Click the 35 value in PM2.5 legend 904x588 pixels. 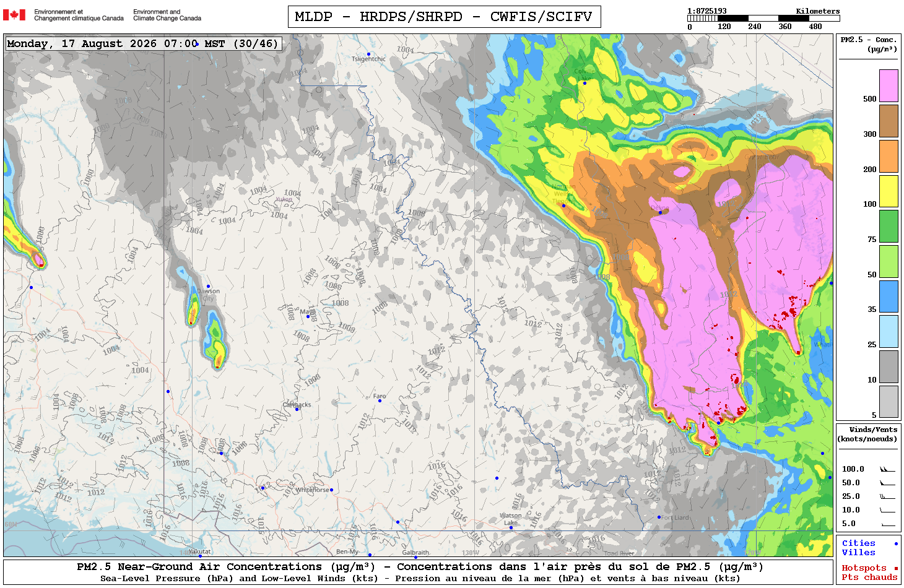click(x=872, y=309)
